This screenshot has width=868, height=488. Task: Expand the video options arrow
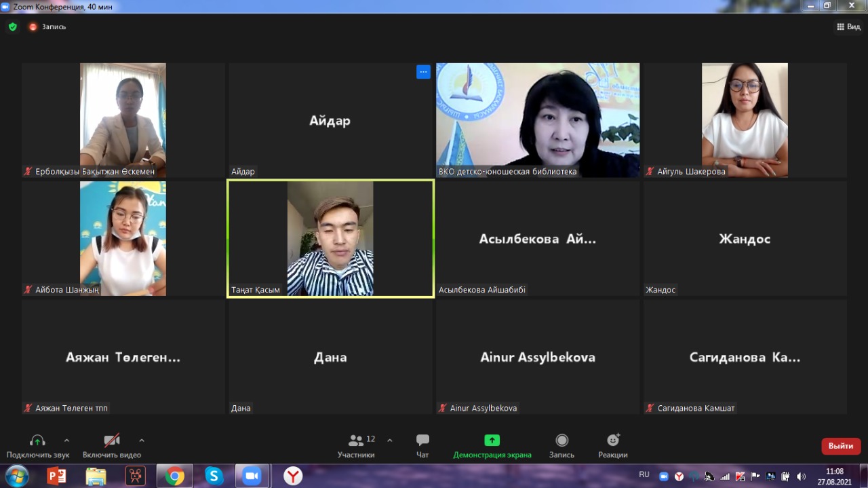pyautogui.click(x=142, y=440)
